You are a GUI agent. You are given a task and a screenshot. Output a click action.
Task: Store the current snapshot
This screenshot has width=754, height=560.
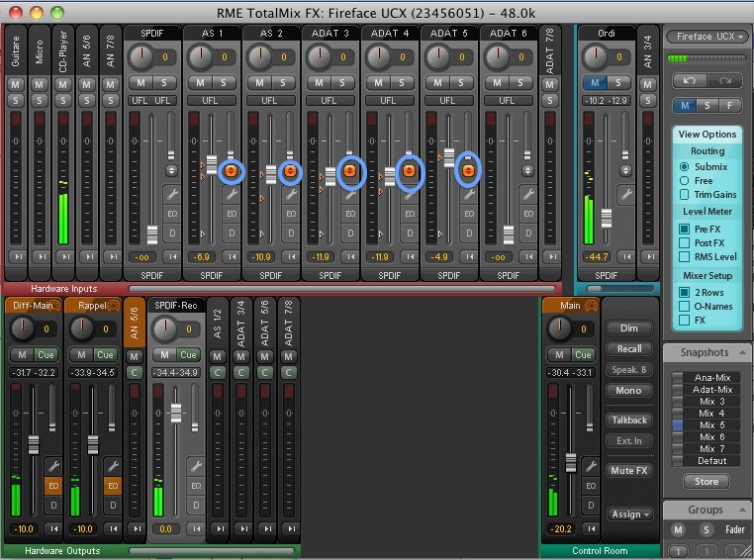click(706, 481)
